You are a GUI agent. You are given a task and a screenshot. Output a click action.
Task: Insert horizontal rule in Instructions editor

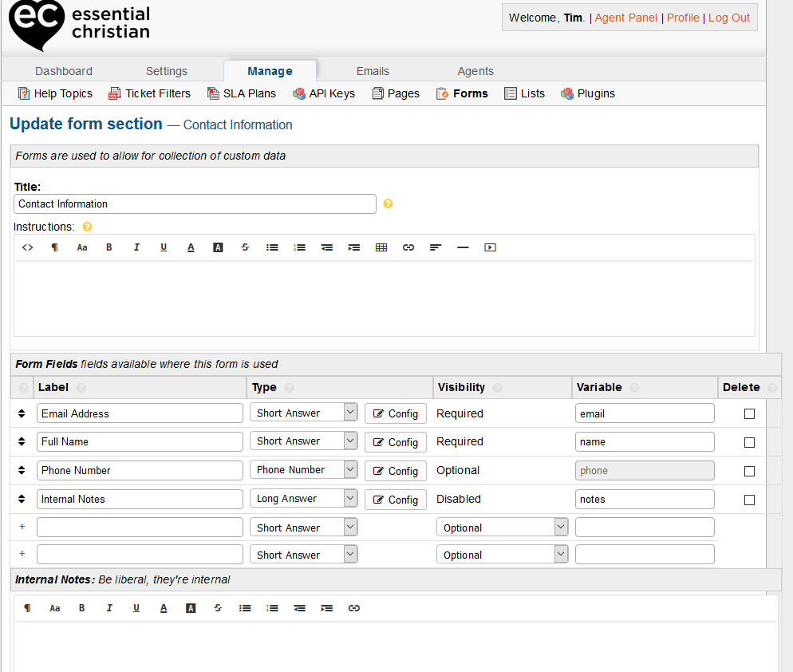click(463, 247)
